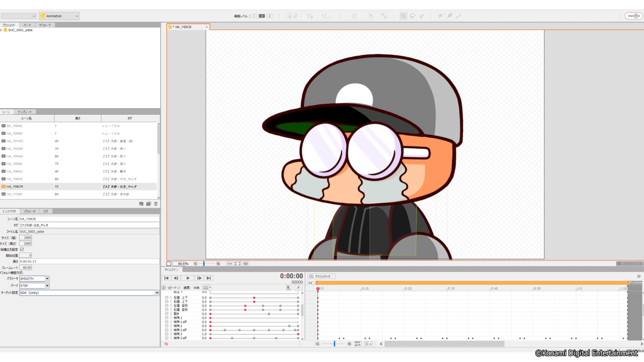This screenshot has height=362, width=644.
Task: Set edit level to 2
Action: coord(262,16)
